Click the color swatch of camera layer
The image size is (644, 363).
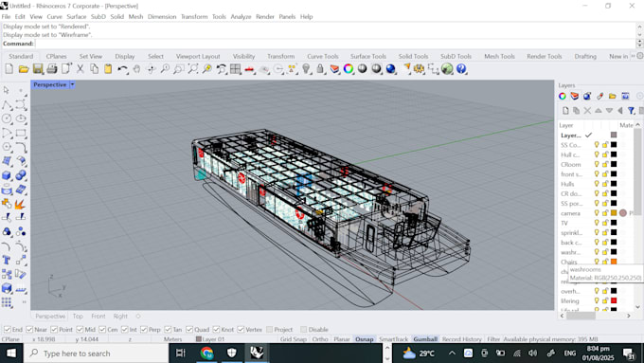[x=614, y=213]
